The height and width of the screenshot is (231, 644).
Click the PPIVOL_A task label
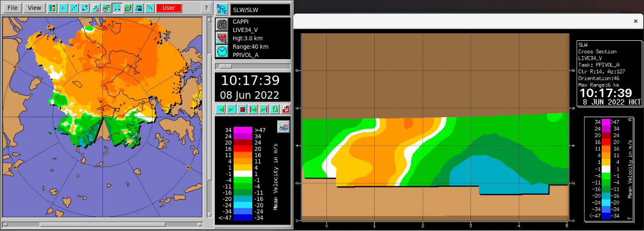(246, 55)
